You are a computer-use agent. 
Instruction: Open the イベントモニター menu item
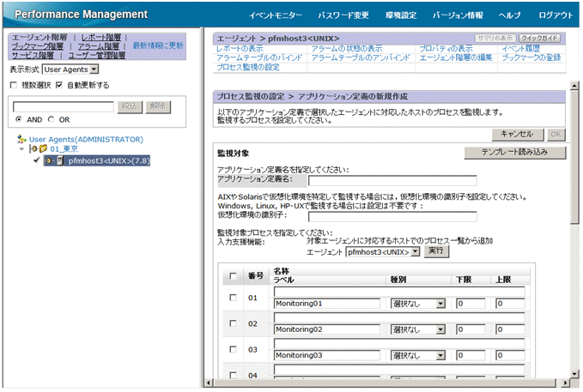coord(275,15)
